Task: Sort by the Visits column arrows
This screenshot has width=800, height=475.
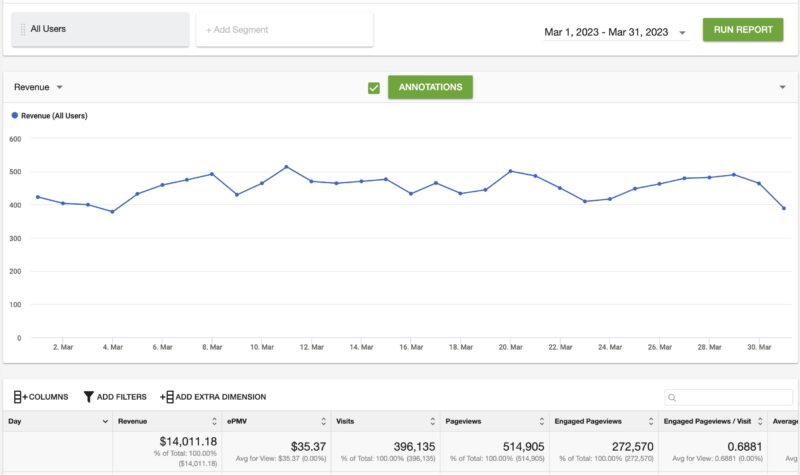Action: [432, 422]
